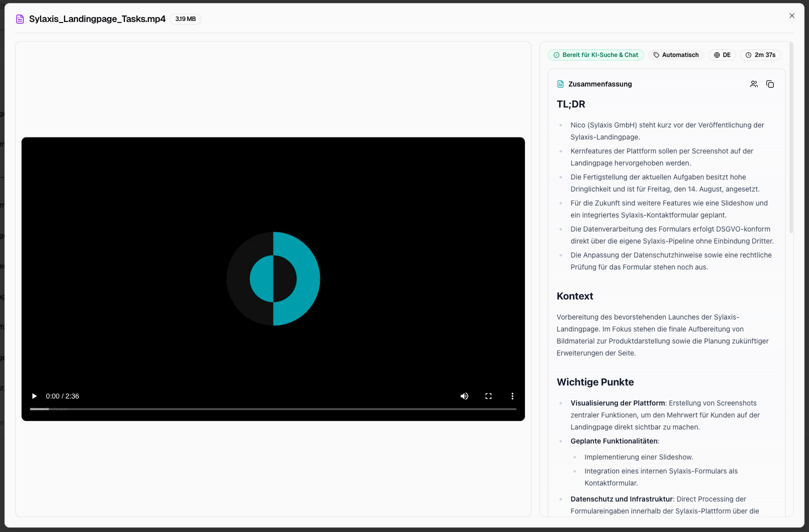Click the Automatisch tag badge
The image size is (809, 532).
[676, 55]
